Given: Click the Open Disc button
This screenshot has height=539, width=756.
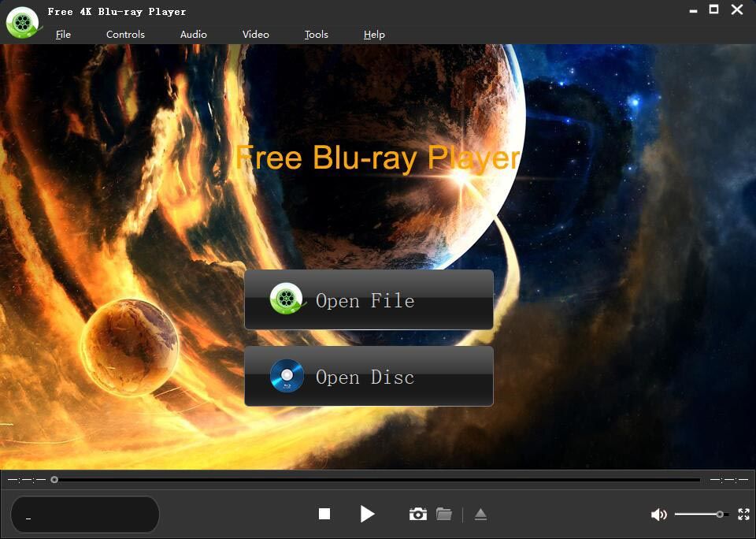Looking at the screenshot, I should click(x=369, y=376).
